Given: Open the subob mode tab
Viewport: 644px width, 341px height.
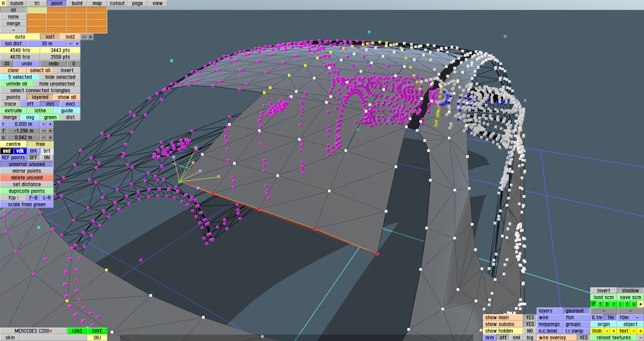Looking at the screenshot, I should pos(17,3).
